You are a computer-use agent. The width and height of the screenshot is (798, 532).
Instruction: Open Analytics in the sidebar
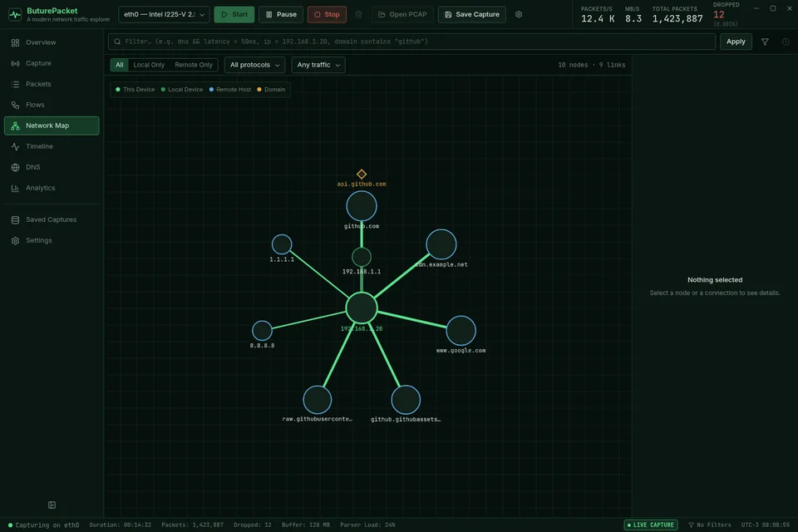[x=52, y=188]
